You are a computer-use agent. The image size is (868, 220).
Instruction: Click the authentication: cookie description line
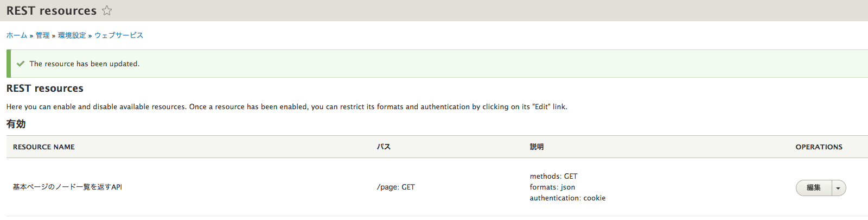coord(567,198)
